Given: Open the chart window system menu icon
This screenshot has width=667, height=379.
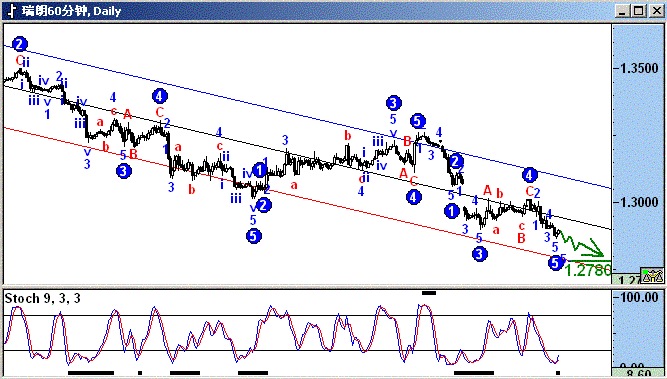Looking at the screenshot, I should click(x=11, y=11).
